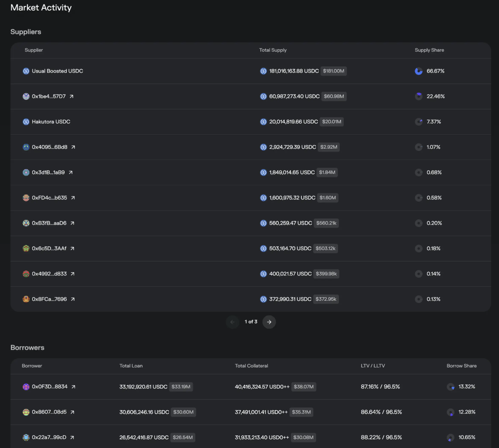Open supplier address 0x6c5D...3AAf
499x448 pixels.
pyautogui.click(x=49, y=248)
